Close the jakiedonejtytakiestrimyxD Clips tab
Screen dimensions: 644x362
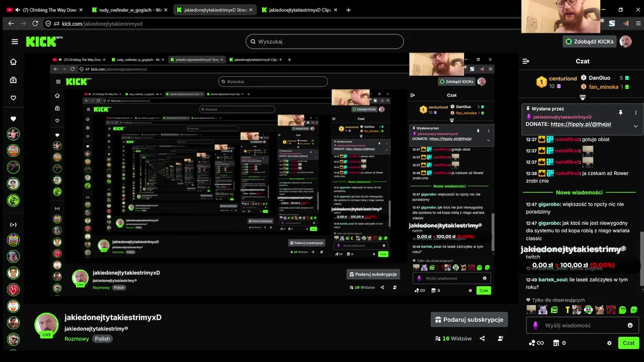point(336,10)
